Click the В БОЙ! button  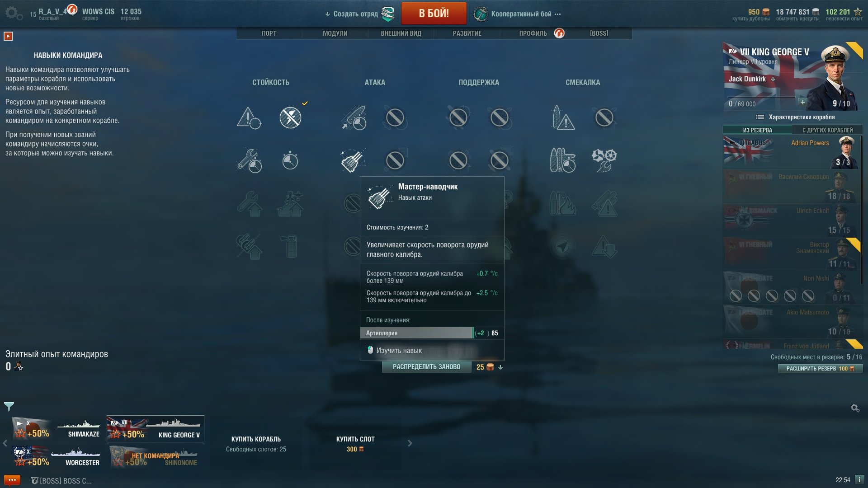pyautogui.click(x=434, y=13)
